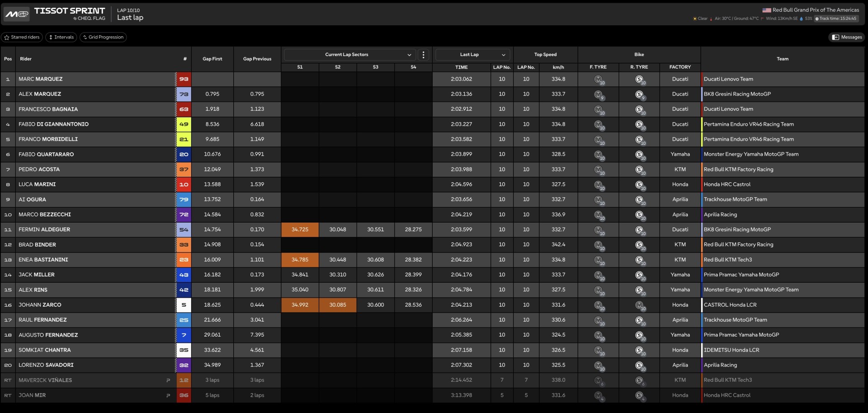
Task: Click the air temperature thermometer icon
Action: click(x=711, y=19)
